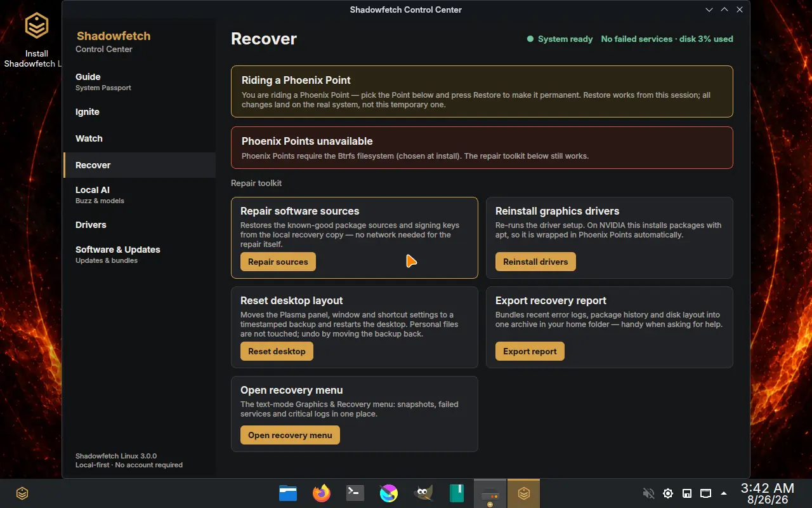Open the wired network tray icon
The width and height of the screenshot is (812, 508).
[705, 493]
